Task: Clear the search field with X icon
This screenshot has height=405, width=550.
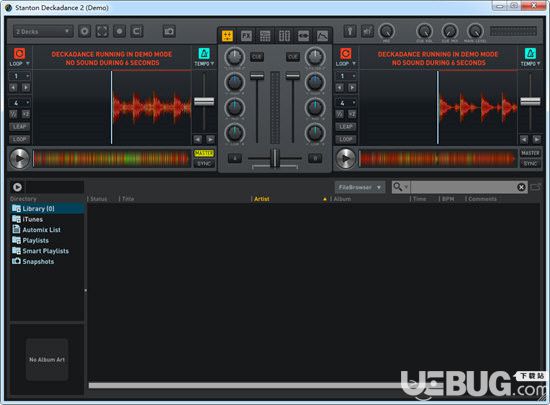Action: click(x=521, y=187)
